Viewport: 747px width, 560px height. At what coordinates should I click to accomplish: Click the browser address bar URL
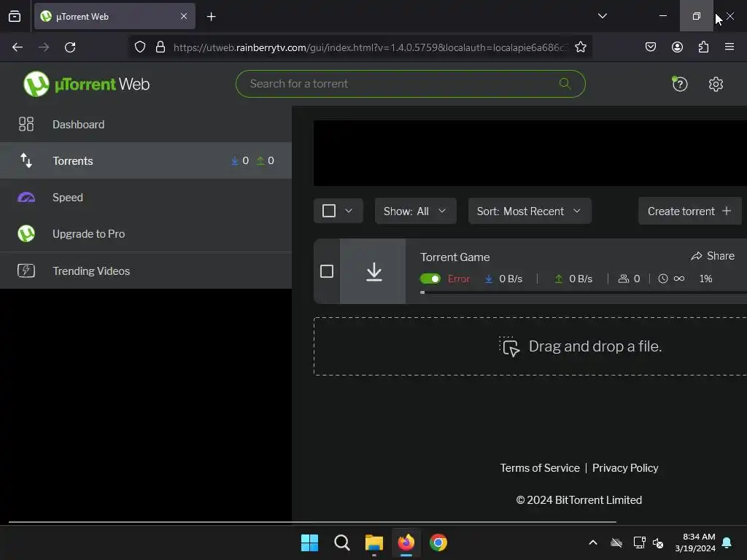[x=370, y=47]
